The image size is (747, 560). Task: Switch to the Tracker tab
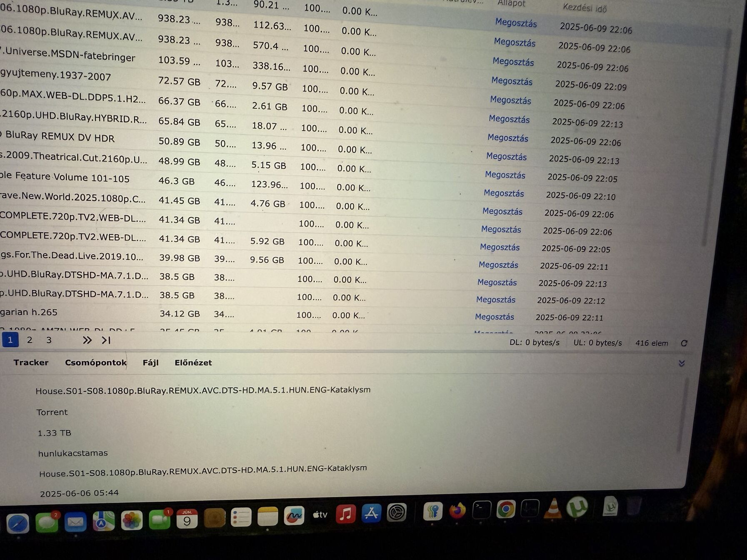click(31, 362)
